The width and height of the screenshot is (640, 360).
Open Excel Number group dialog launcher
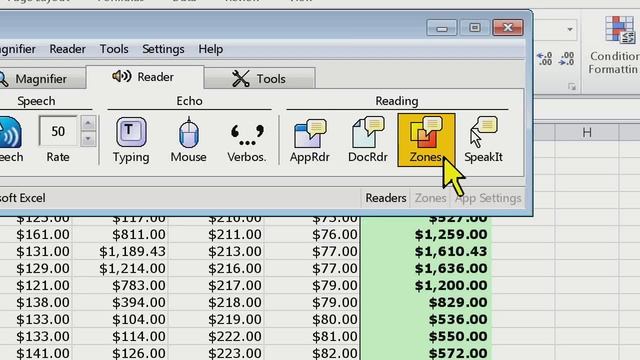coord(571,87)
